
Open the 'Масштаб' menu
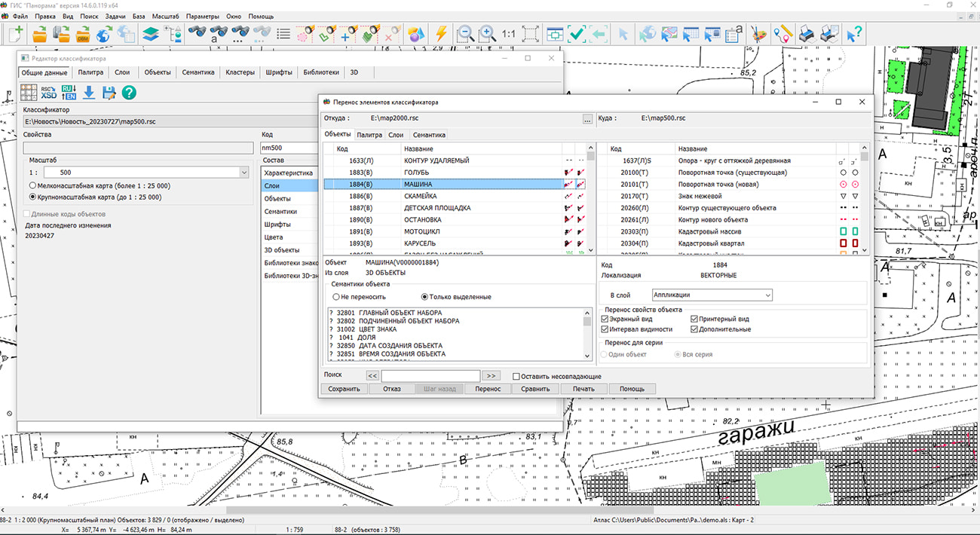pyautogui.click(x=165, y=17)
